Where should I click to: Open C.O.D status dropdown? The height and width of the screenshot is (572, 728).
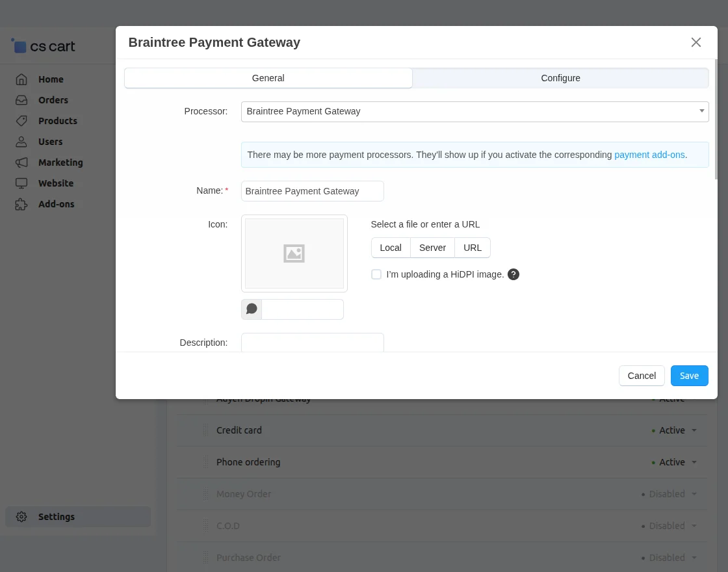(x=669, y=526)
